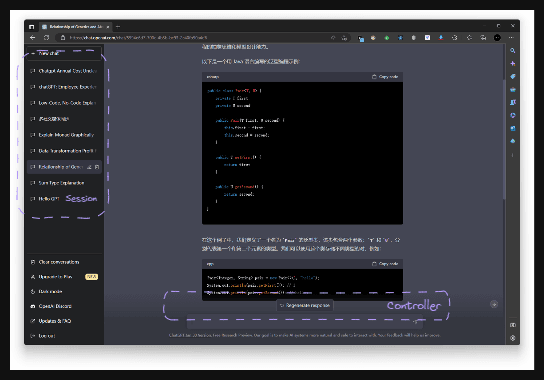Viewport: 544px width, 380px height.
Task: Click the blue tag icon in Edge sidebar
Action: point(512,76)
